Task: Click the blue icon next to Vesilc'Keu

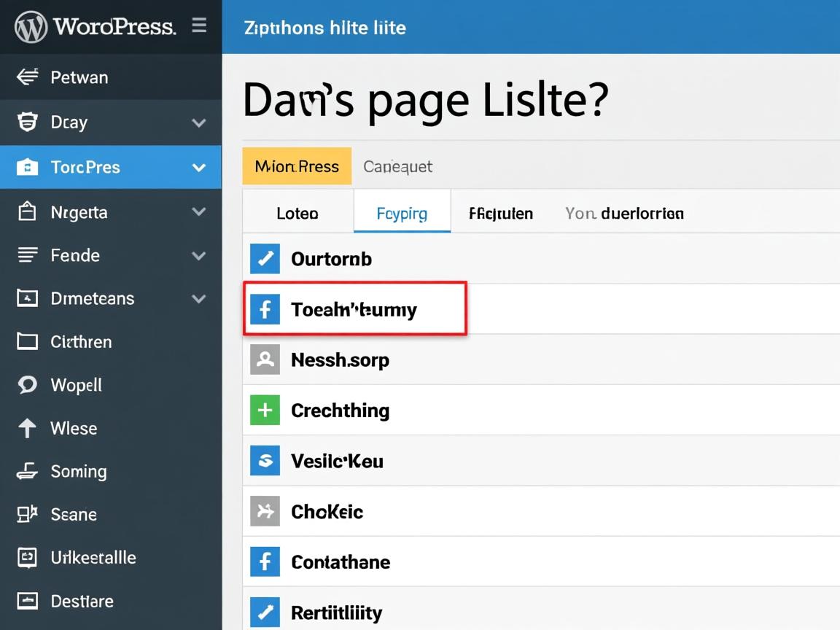Action: point(265,461)
